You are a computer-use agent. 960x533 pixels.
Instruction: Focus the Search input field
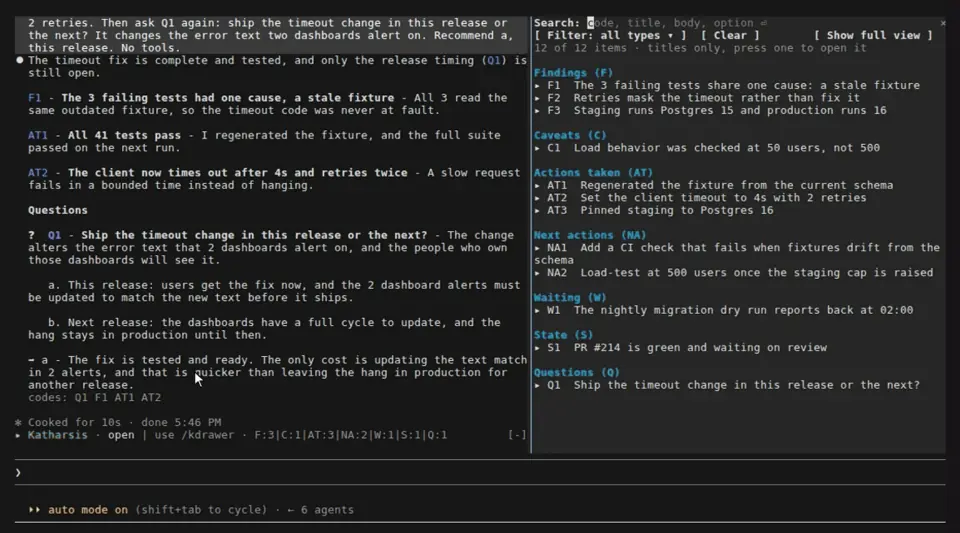point(677,23)
